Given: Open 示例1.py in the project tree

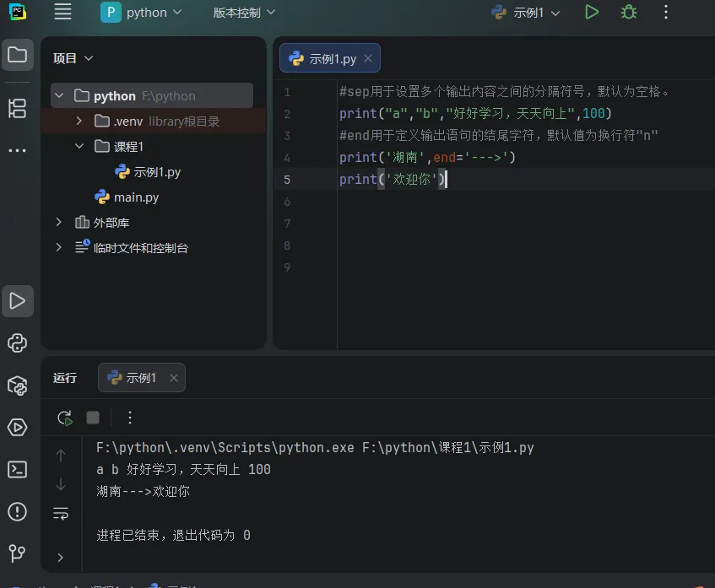Looking at the screenshot, I should (x=148, y=172).
